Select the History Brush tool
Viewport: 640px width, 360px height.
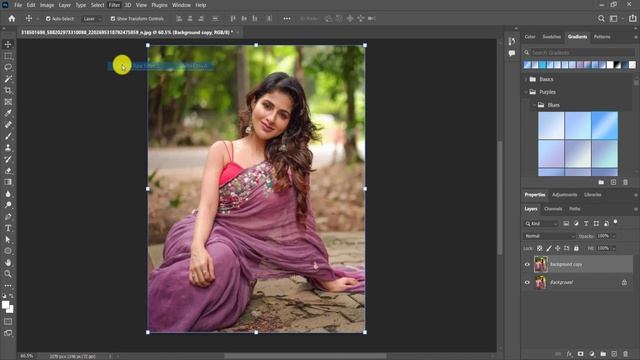coord(8,159)
